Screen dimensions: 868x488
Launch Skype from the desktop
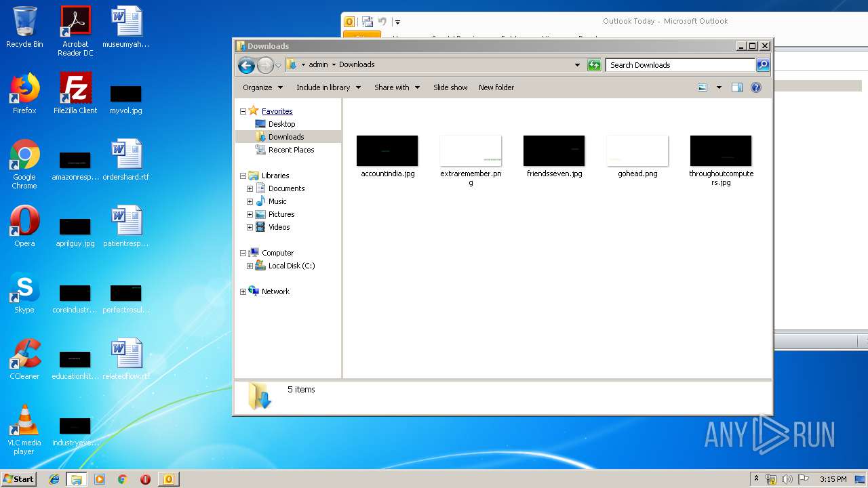(24, 293)
